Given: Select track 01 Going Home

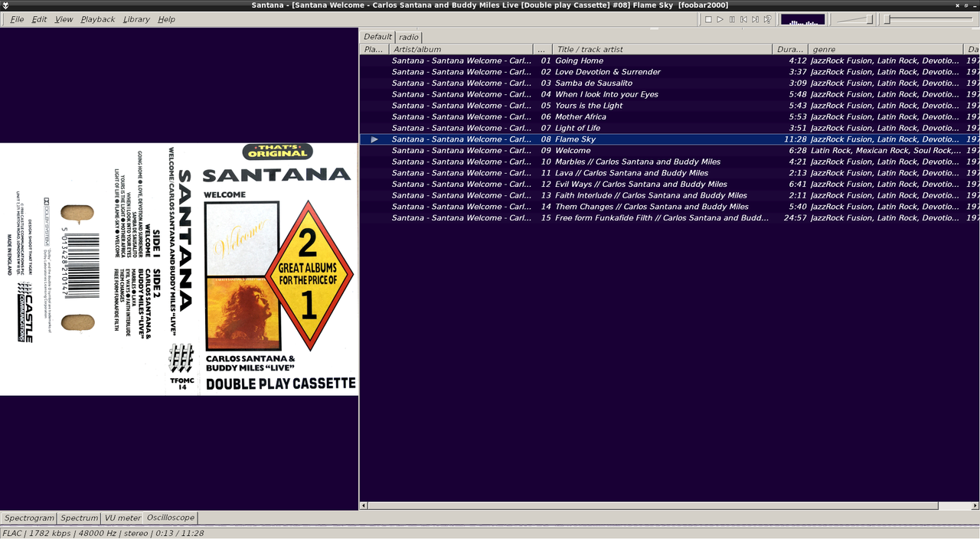Looking at the screenshot, I should coord(669,60).
